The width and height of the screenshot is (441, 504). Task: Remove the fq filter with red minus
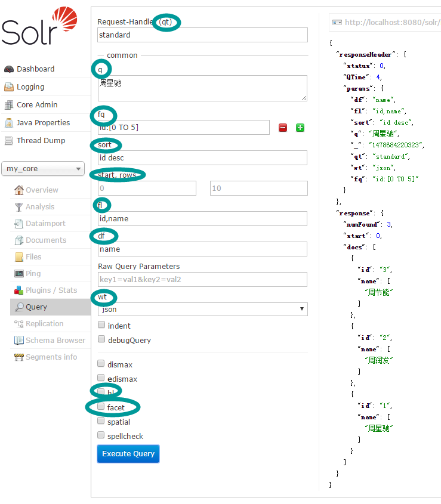tap(283, 128)
